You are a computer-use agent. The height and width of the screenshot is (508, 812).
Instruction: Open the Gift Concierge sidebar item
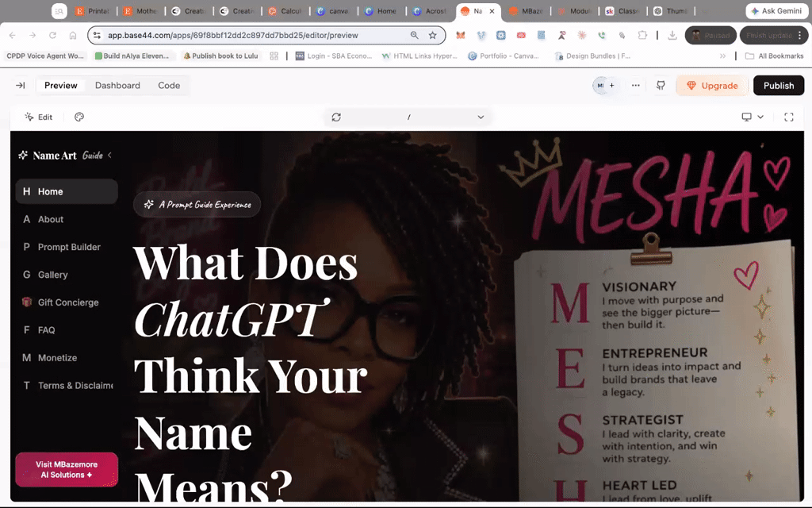tap(67, 302)
